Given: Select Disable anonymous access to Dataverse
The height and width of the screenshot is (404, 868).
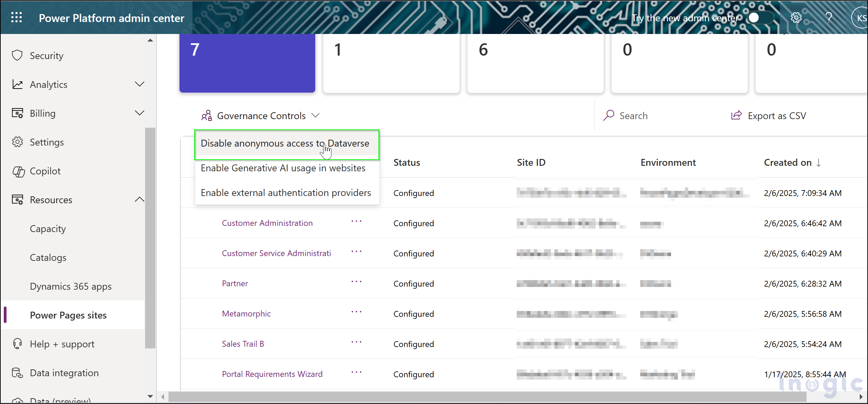Looking at the screenshot, I should (x=285, y=143).
